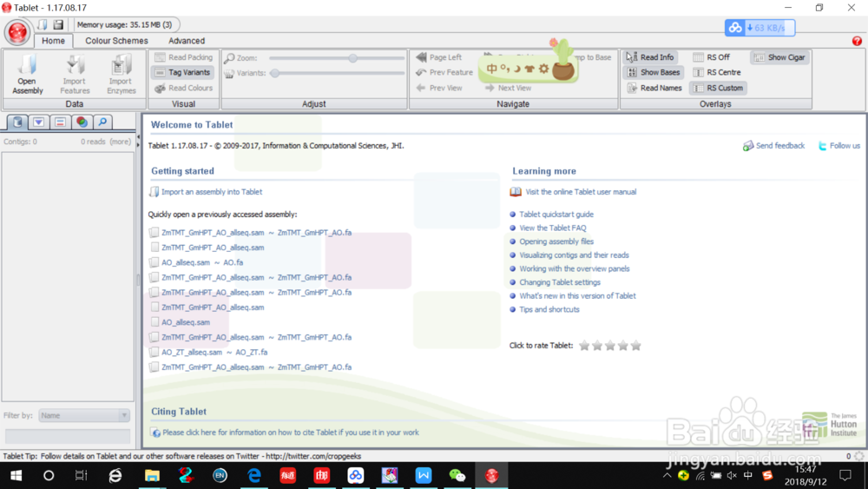
Task: Select the down-arrow side panel tab
Action: (38, 122)
